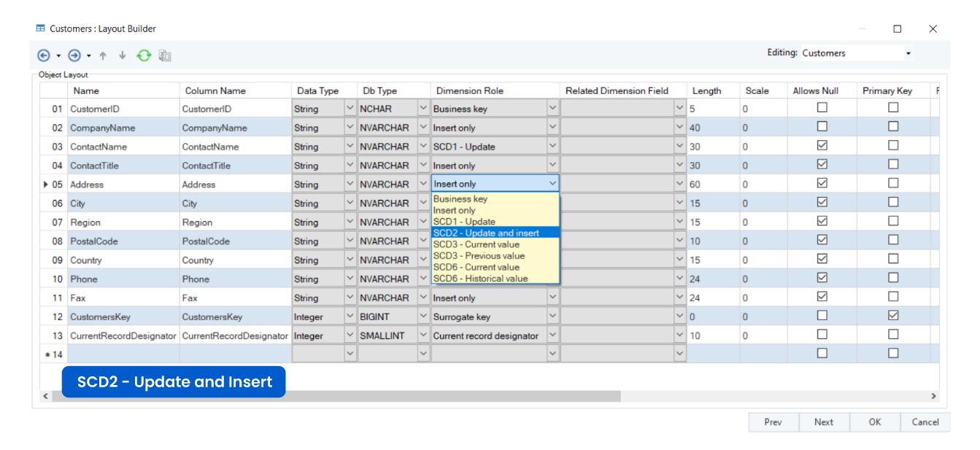The height and width of the screenshot is (450, 980).
Task: Open the back arrow's dropdown caret
Action: pos(58,55)
